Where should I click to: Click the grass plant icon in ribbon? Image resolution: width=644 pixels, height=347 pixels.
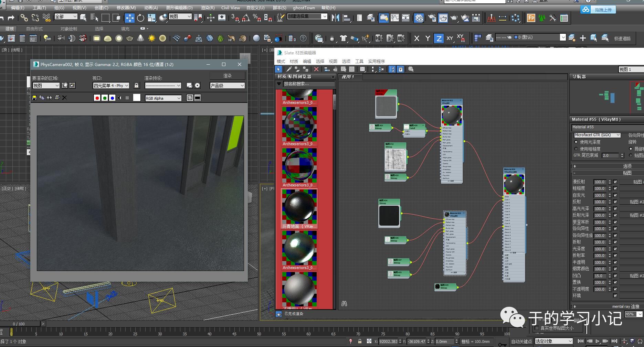click(220, 38)
